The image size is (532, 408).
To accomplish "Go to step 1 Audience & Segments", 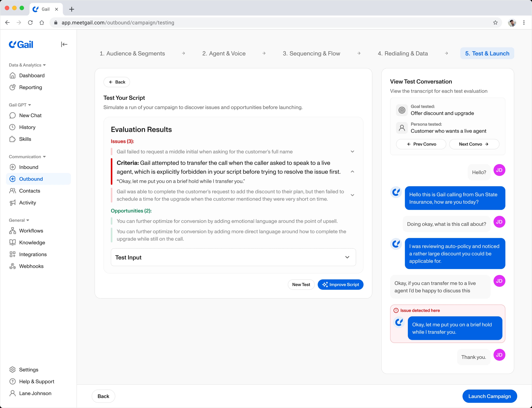I will (132, 53).
